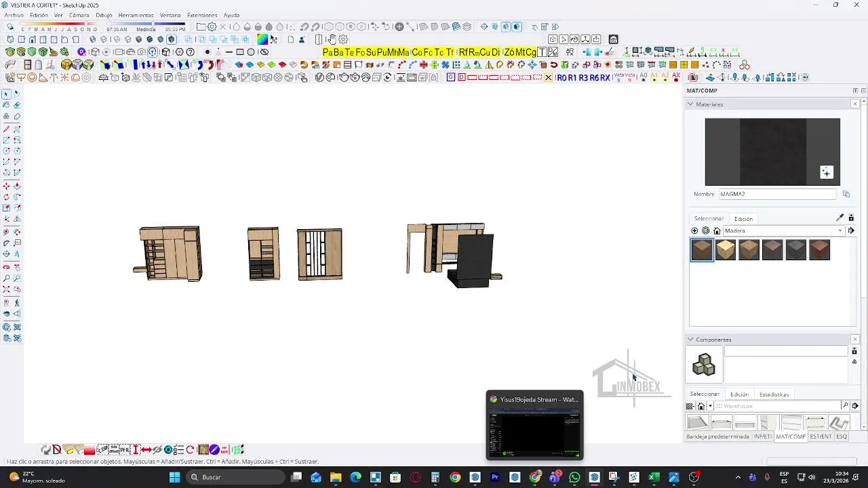
Task: Click the material secondary pane toggle icon
Action: (x=851, y=218)
